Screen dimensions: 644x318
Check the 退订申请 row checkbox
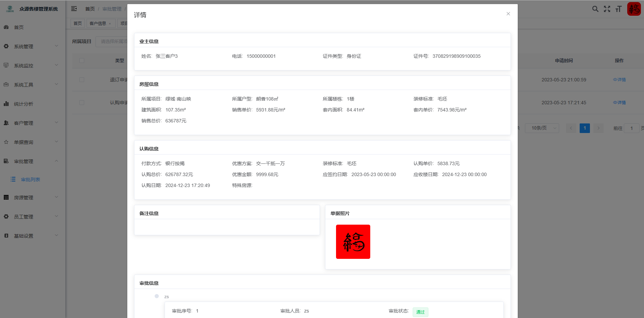82,80
